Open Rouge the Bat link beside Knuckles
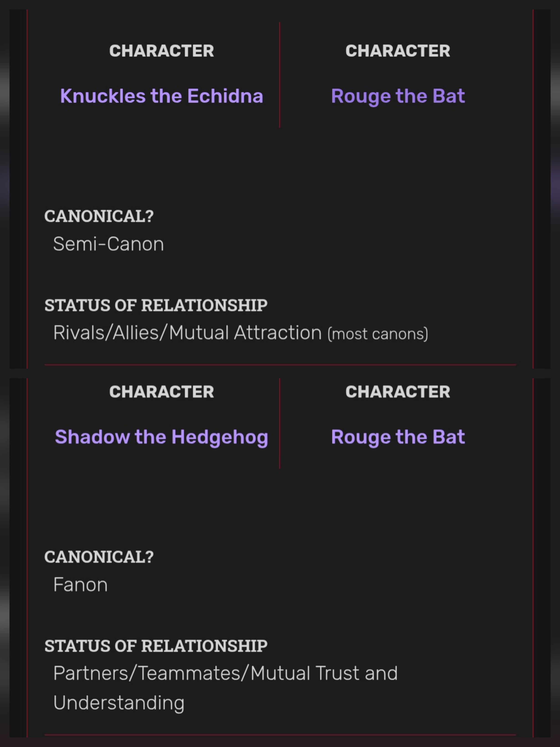560x747 pixels. click(398, 96)
